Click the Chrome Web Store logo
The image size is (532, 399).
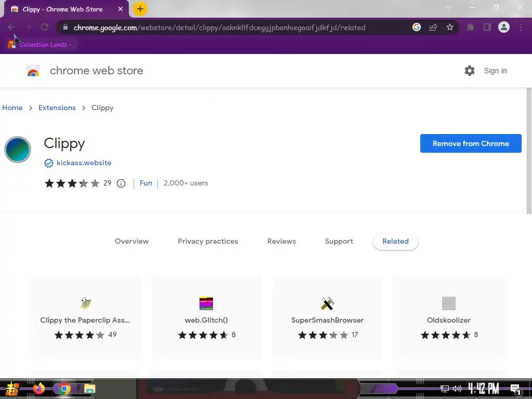tap(33, 71)
